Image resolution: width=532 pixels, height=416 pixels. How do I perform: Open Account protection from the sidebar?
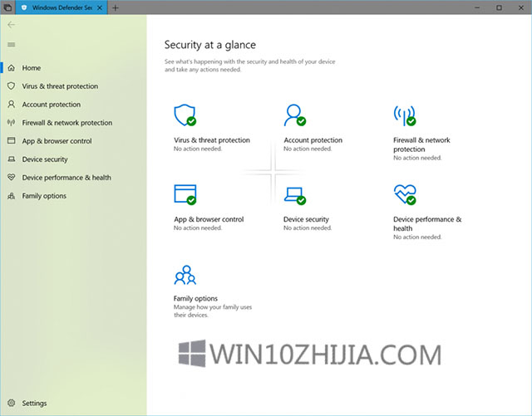(52, 105)
